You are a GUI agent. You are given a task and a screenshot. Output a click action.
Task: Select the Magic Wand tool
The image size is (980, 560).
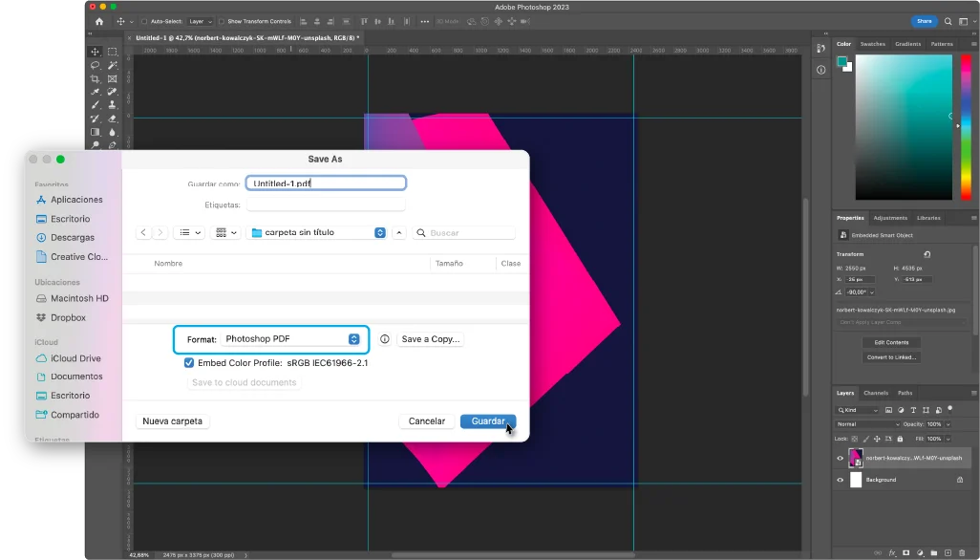point(113,66)
